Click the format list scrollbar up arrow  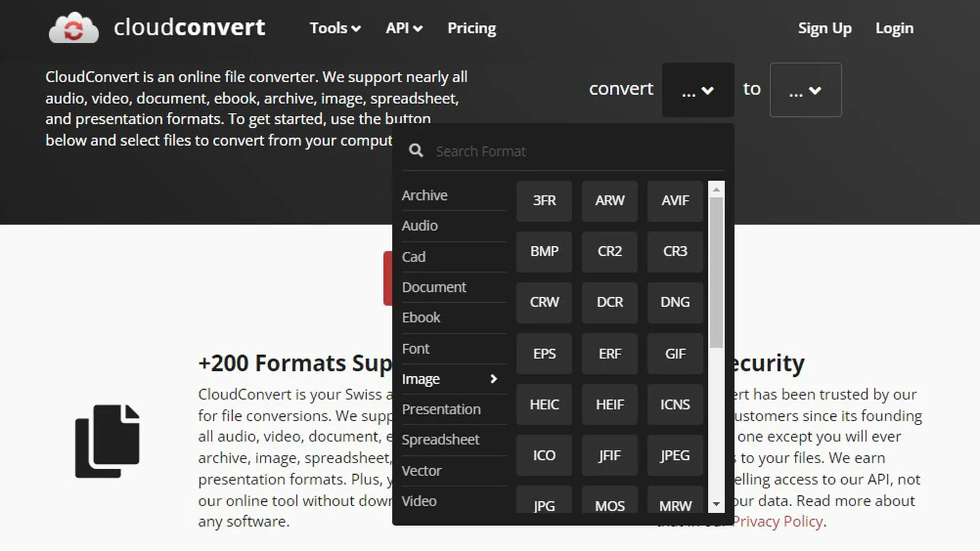point(716,188)
